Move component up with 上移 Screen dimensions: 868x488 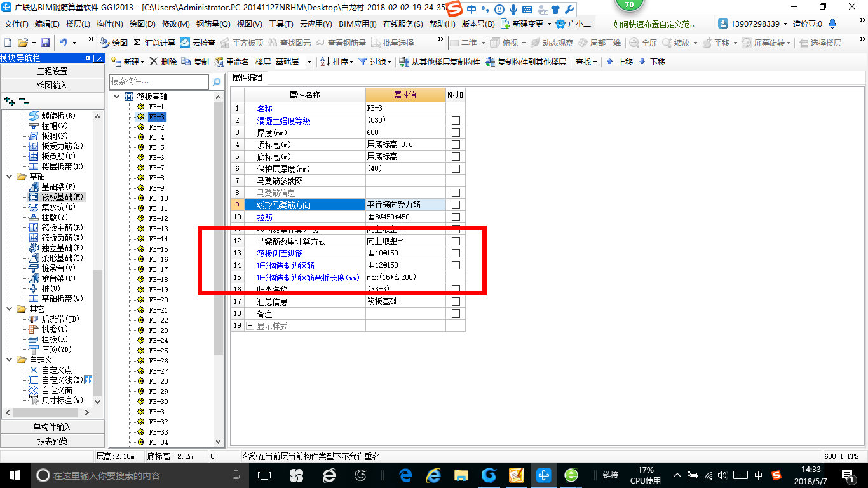point(620,62)
